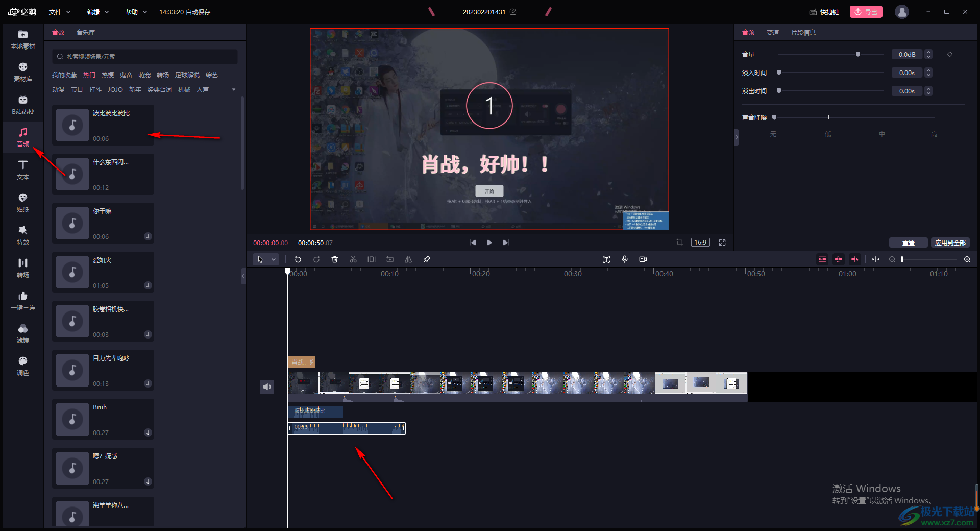Open the user avatar profile
The image size is (980, 531).
pyautogui.click(x=902, y=12)
